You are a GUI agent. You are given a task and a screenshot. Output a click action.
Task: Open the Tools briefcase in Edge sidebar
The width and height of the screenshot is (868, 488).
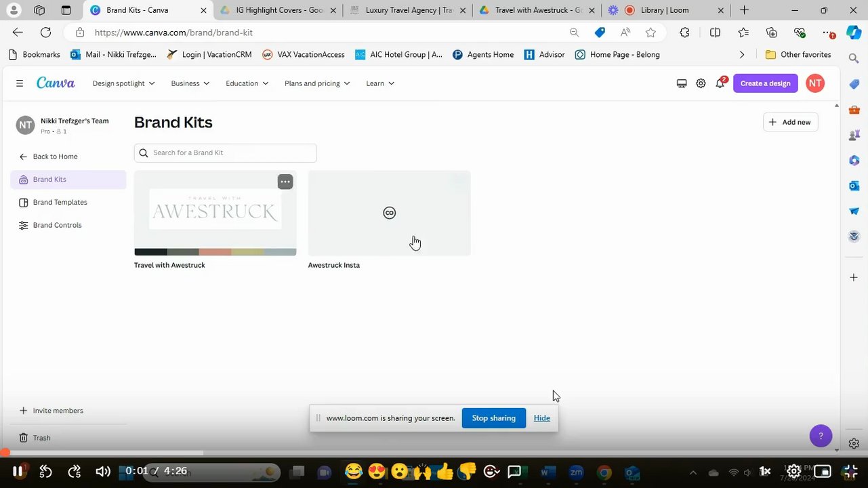coord(854,110)
